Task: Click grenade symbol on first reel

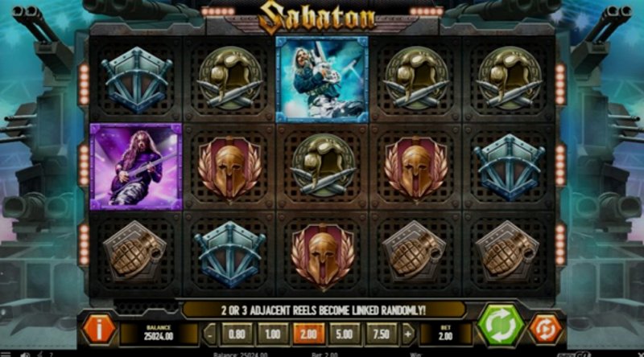Action: click(135, 252)
